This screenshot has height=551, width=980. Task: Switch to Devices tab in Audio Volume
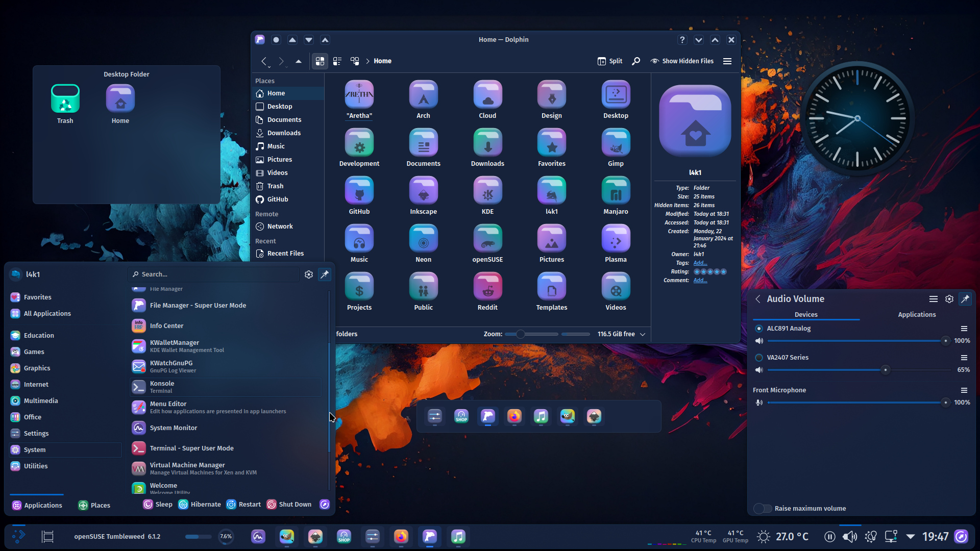click(x=806, y=315)
